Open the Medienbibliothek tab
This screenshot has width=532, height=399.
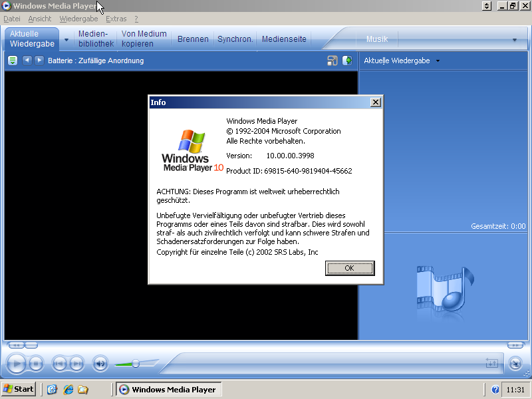pyautogui.click(x=92, y=39)
